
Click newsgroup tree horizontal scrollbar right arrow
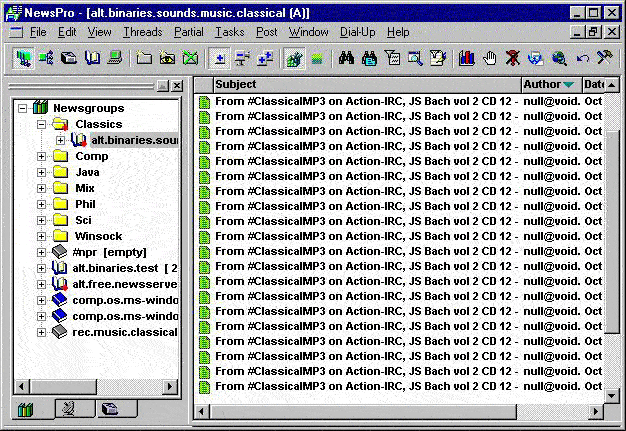tap(170, 386)
